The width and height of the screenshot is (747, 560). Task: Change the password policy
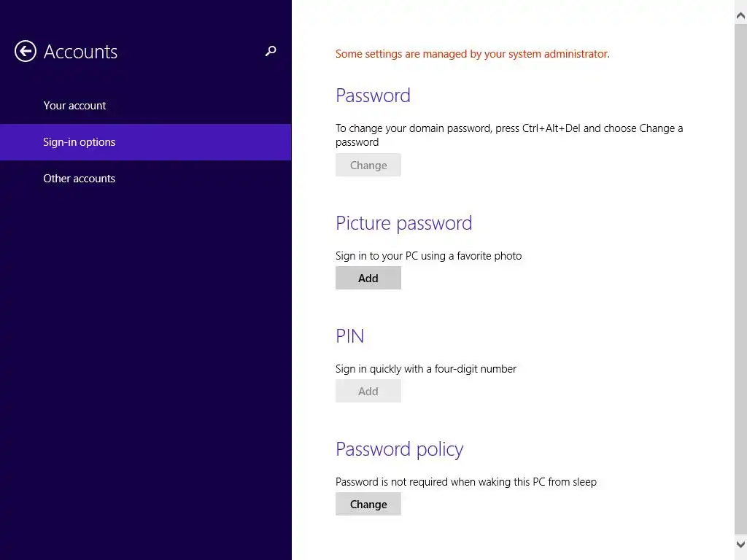pyautogui.click(x=368, y=505)
